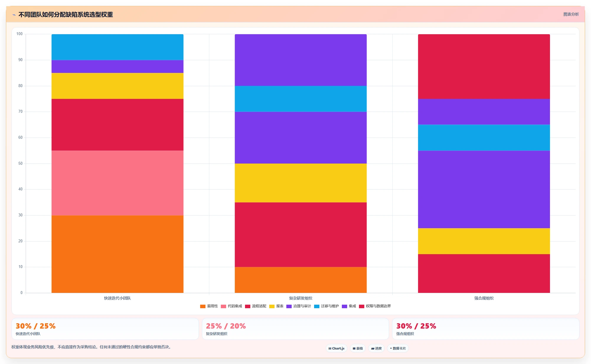Open the 复杂研发组织 25% / 20% card
Screen dimensions: 591x364
click(x=295, y=329)
